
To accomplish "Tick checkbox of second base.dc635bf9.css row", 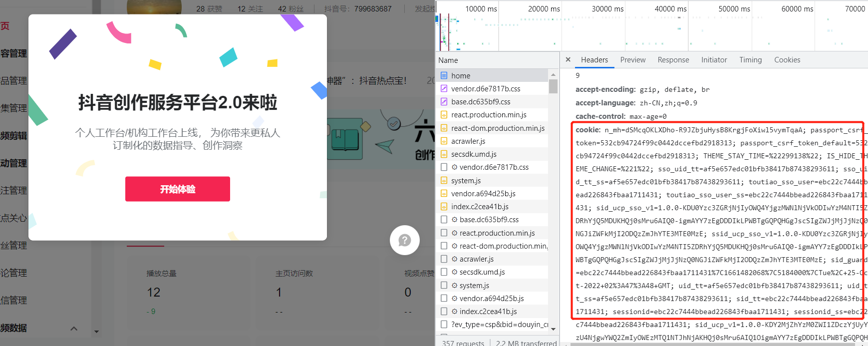I will (x=444, y=219).
